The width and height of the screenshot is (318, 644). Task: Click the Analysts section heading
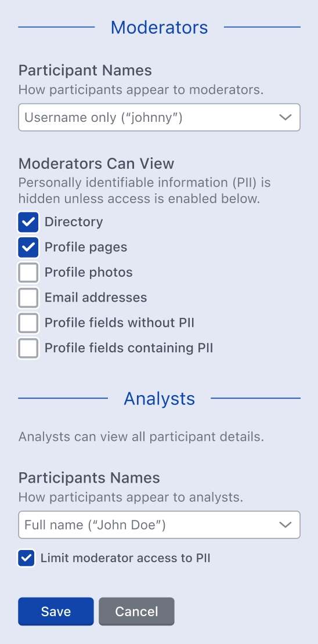click(160, 399)
